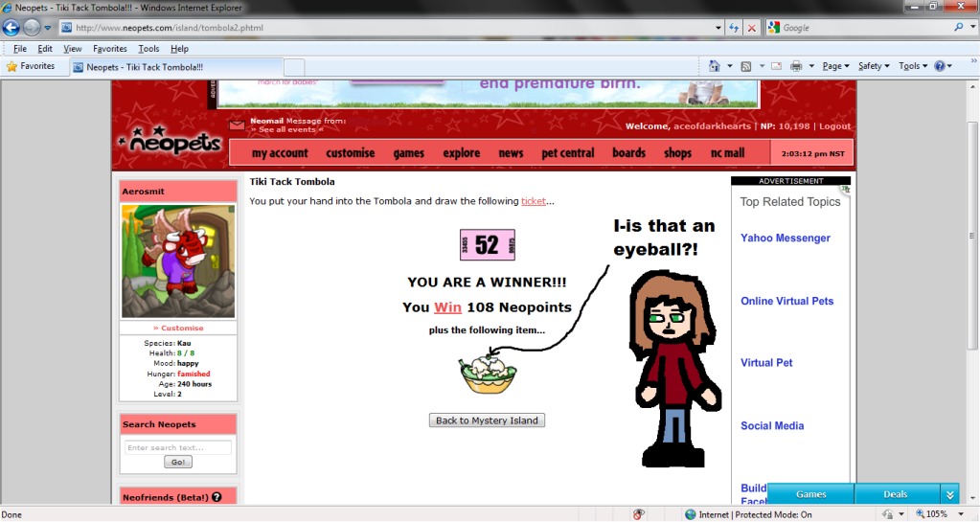
Task: Click the Logout link
Action: [x=835, y=126]
